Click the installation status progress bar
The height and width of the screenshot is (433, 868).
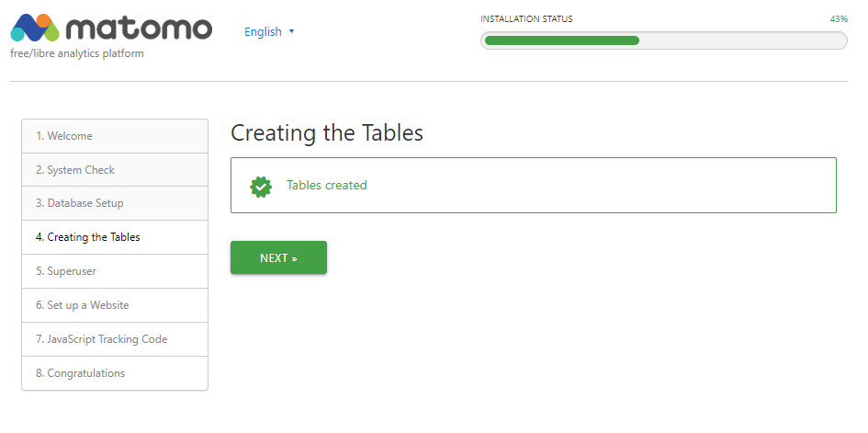coord(663,40)
